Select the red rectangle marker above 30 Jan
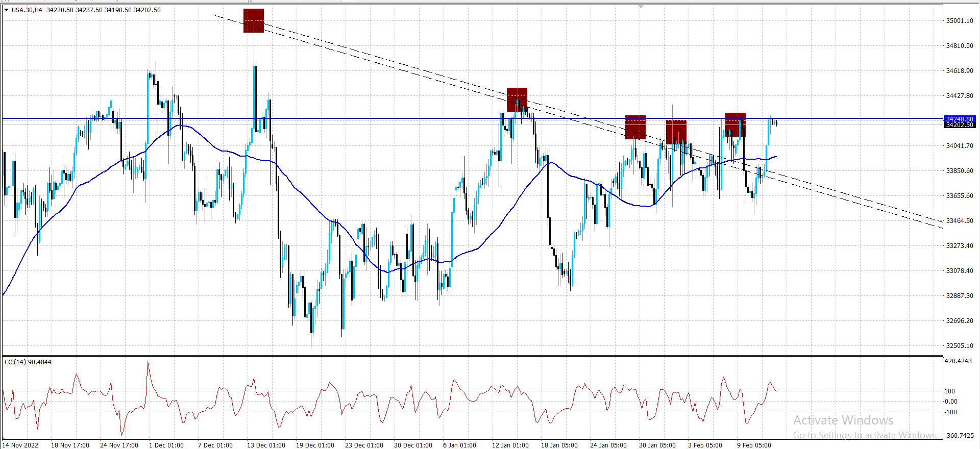The image size is (980, 449). click(x=635, y=127)
